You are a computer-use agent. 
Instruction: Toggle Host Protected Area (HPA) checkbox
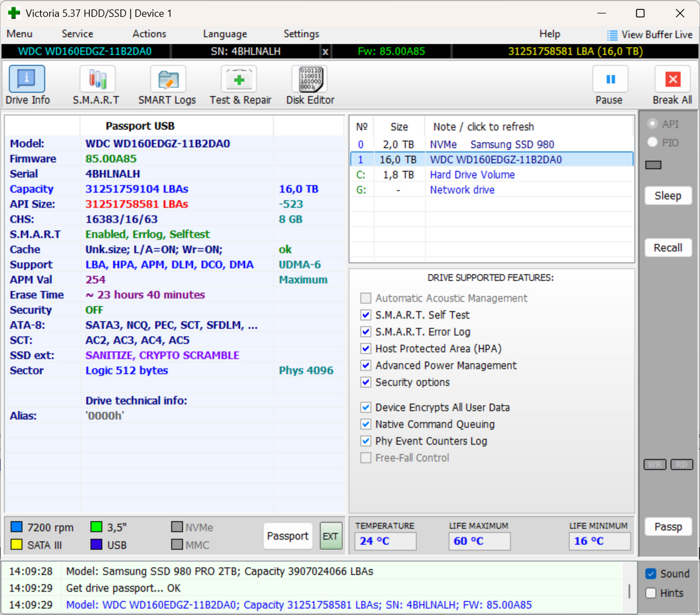[x=366, y=349]
